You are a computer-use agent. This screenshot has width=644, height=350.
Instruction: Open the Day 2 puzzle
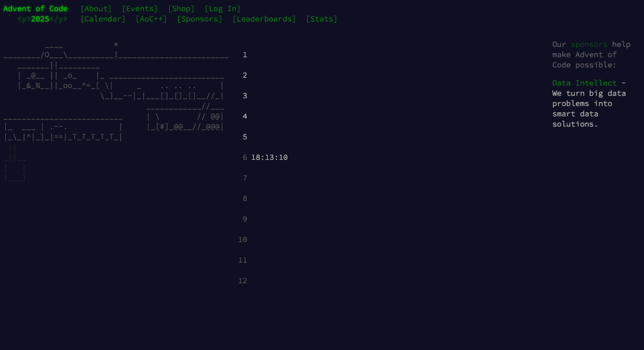[x=245, y=75]
